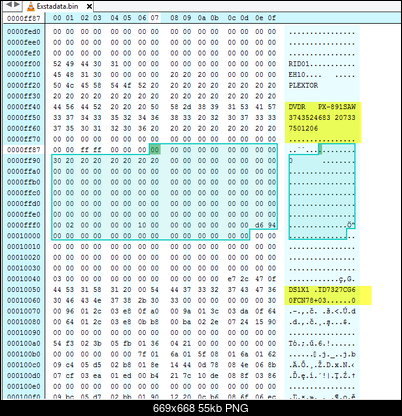Select highlighted ASCII text DS1X1 .TD7327CG6
Image resolution: width=402 pixels, height=416 pixels.
point(322,290)
